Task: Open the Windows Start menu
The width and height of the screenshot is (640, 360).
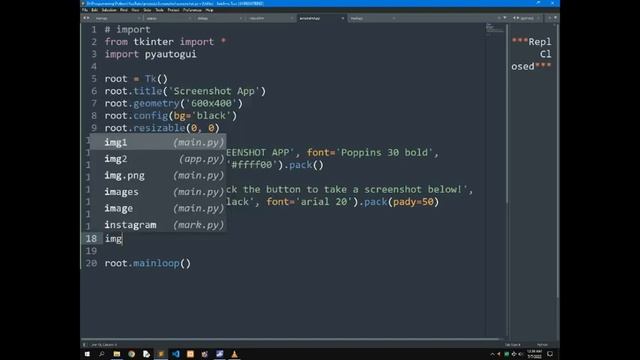Action: pos(87,354)
